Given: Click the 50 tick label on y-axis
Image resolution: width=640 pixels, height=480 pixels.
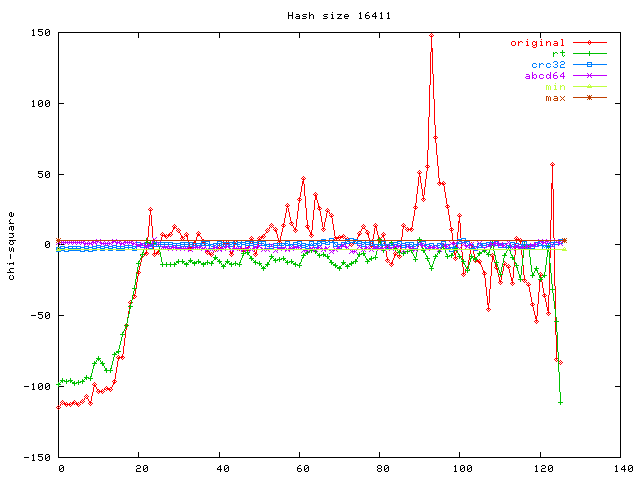Looking at the screenshot, I should 43,174.
